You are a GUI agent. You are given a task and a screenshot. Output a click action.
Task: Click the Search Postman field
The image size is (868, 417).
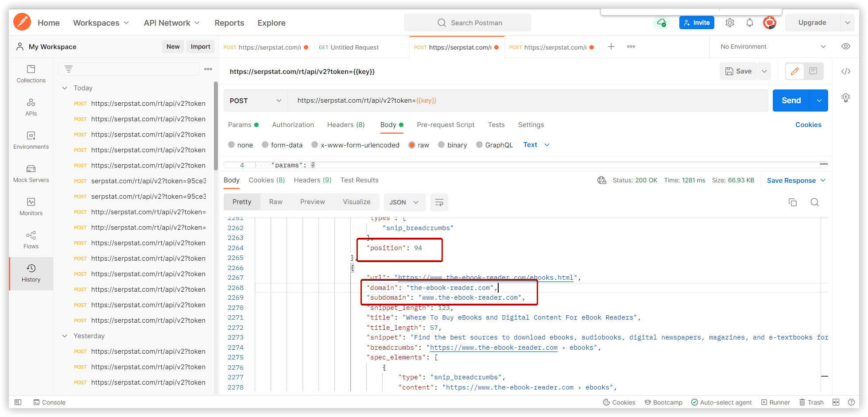(468, 23)
